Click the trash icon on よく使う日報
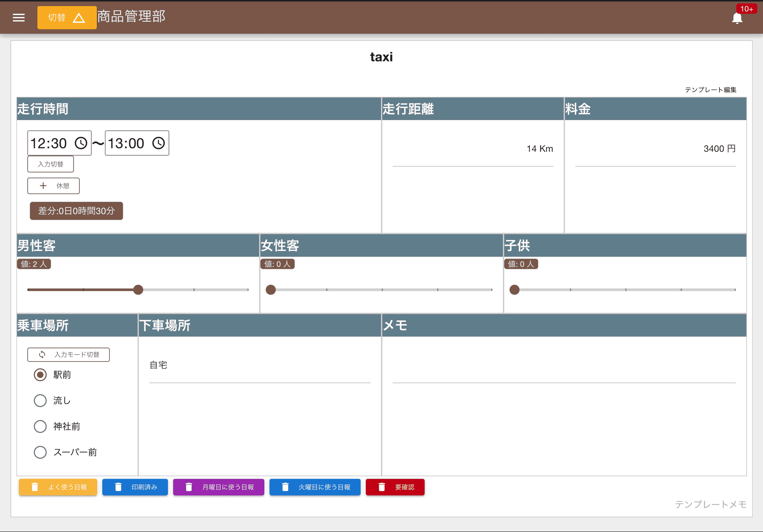 point(35,487)
